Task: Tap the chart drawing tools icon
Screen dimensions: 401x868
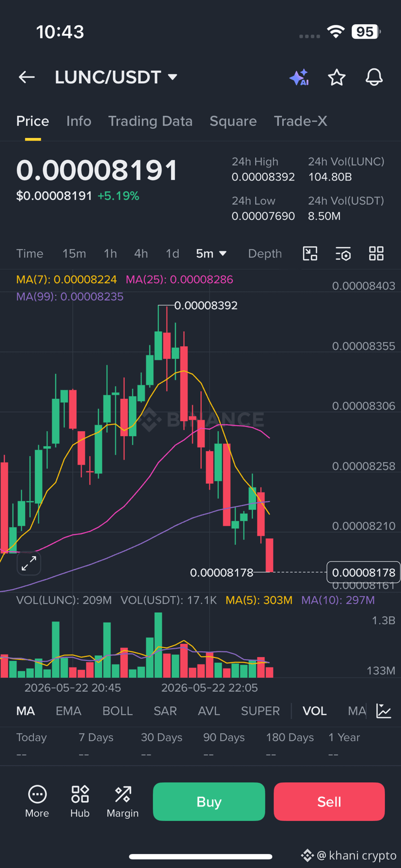Action: pos(310,253)
